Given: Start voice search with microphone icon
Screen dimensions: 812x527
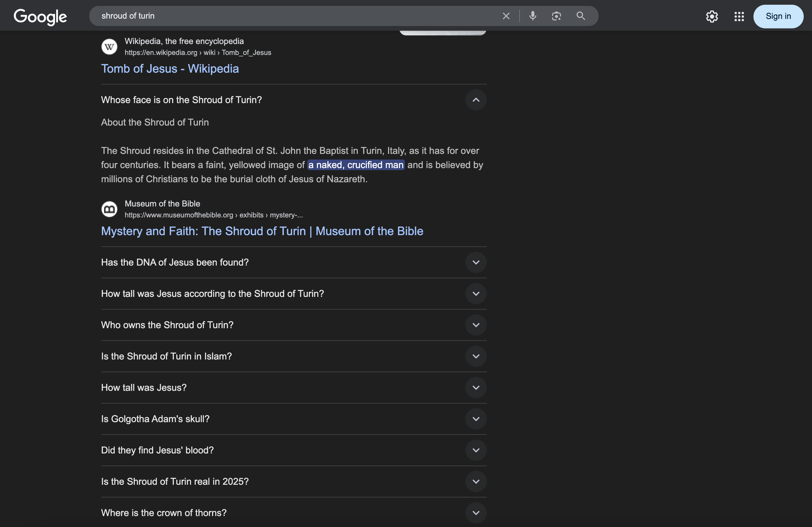Looking at the screenshot, I should tap(533, 16).
